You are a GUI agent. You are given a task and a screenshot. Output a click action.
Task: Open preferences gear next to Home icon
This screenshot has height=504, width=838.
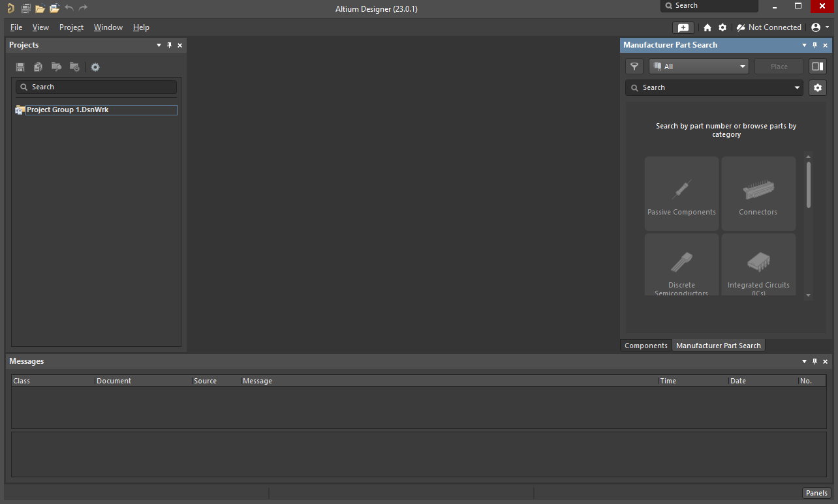722,27
